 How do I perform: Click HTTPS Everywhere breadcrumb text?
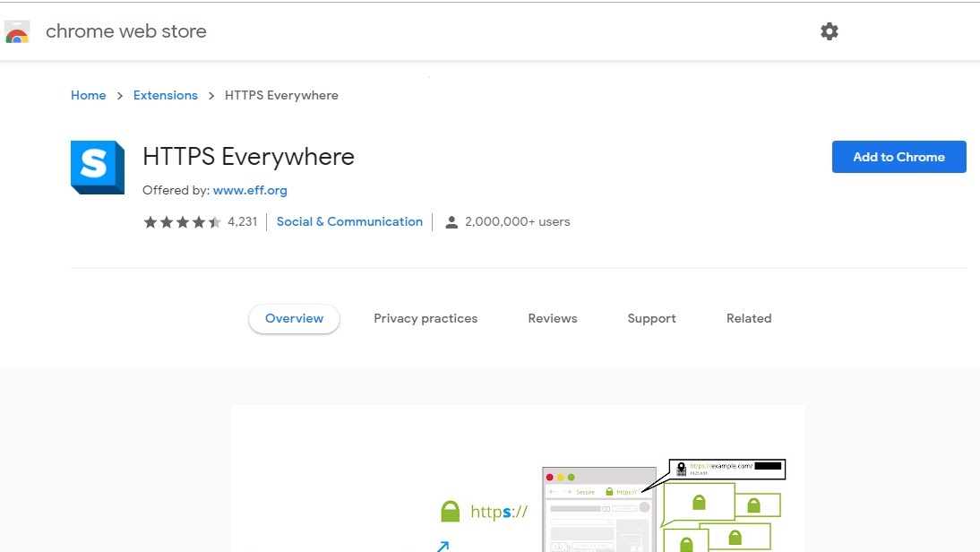tap(281, 95)
